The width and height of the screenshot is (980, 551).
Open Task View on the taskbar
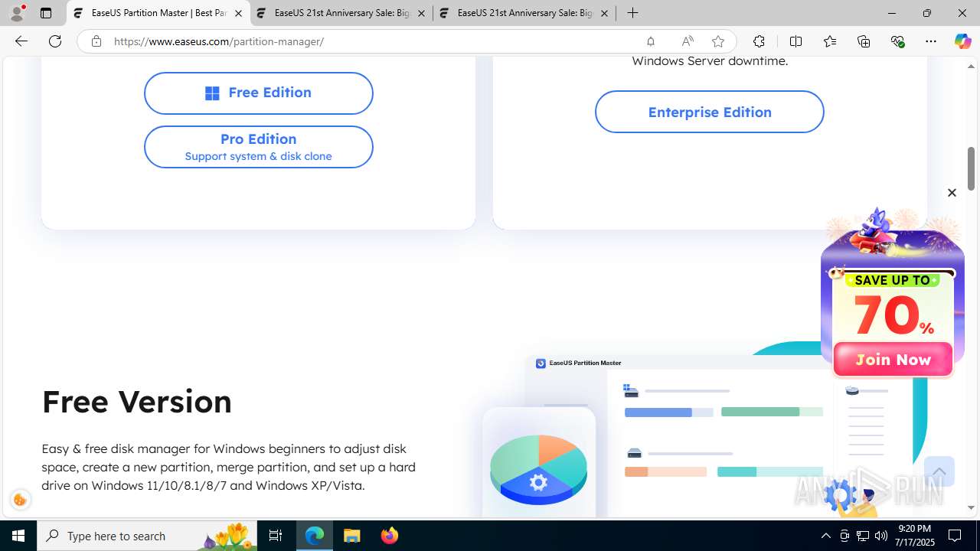(276, 536)
